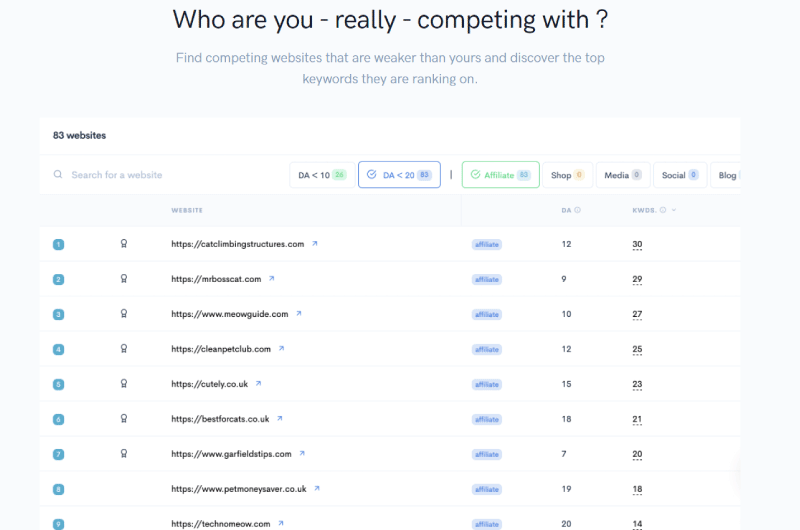Open external link arrow for garfieldstips.com
The width and height of the screenshot is (800, 530).
click(x=302, y=453)
